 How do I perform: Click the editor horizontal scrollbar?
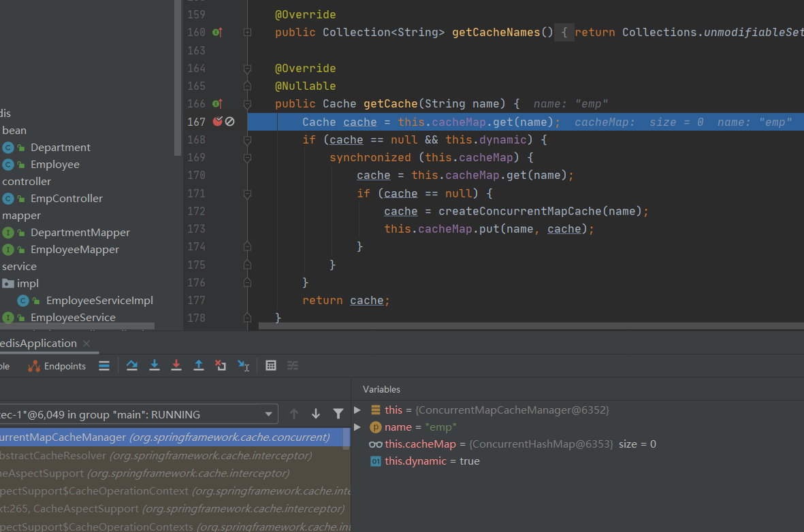531,326
